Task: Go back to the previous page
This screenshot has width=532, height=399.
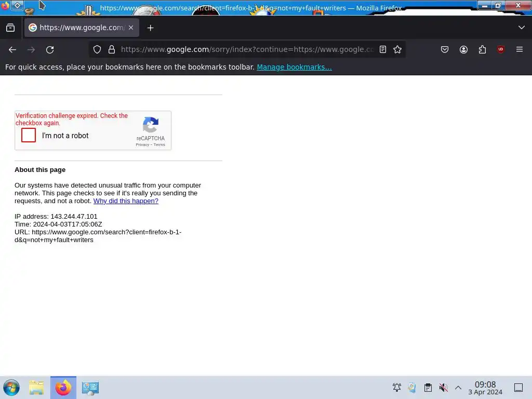Action: pyautogui.click(x=12, y=50)
